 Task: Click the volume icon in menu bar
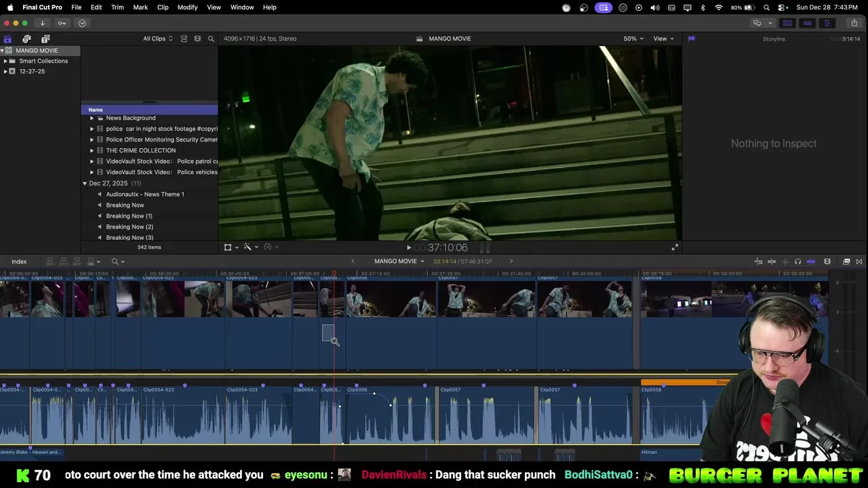[x=655, y=7]
